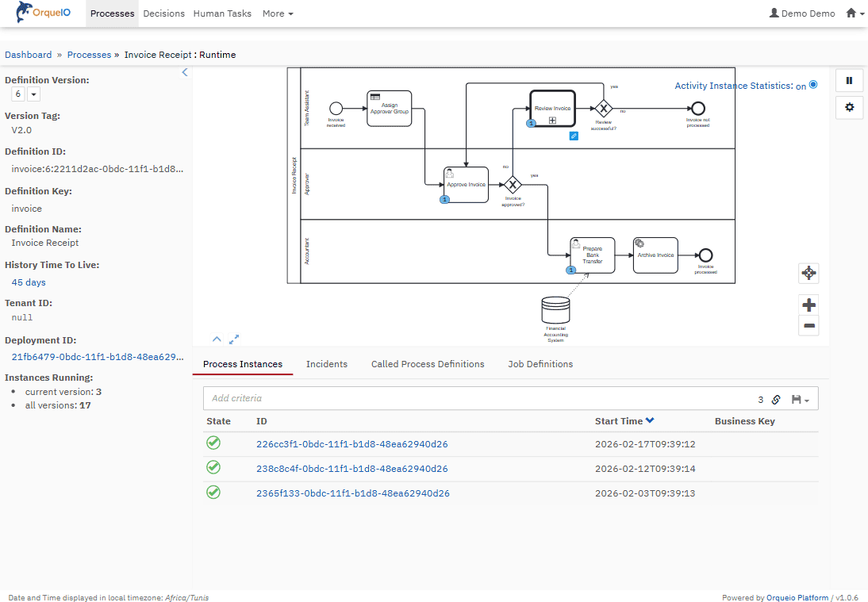Select the Prepare Bank Transfer task node
Image resolution: width=868 pixels, height=602 pixels.
tap(593, 255)
